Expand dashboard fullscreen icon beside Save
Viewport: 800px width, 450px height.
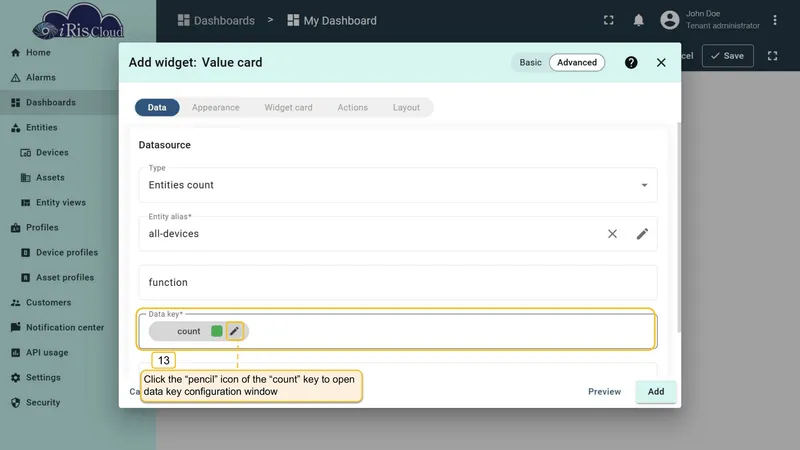[x=772, y=56]
